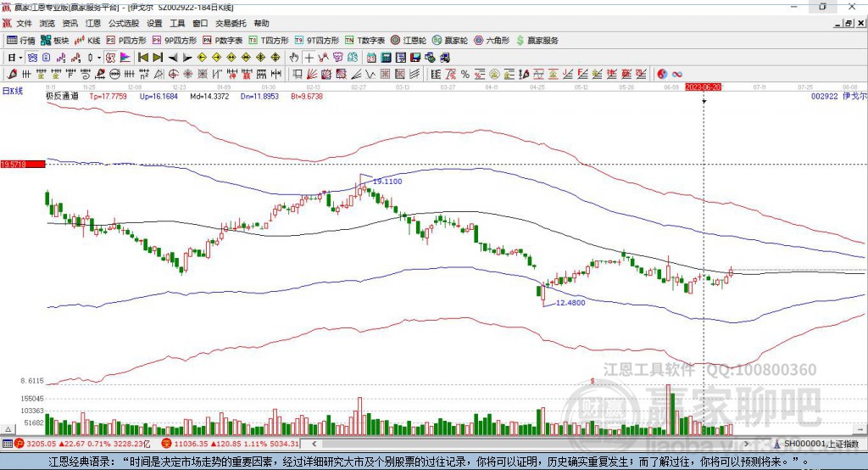Open the 六角形 hexagon tool

click(492, 41)
